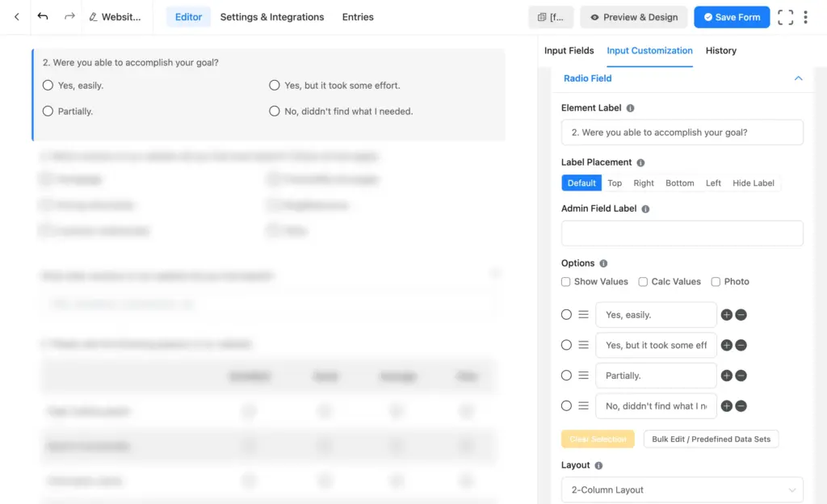Remove the "Partially." option
The width and height of the screenshot is (827, 504).
741,376
